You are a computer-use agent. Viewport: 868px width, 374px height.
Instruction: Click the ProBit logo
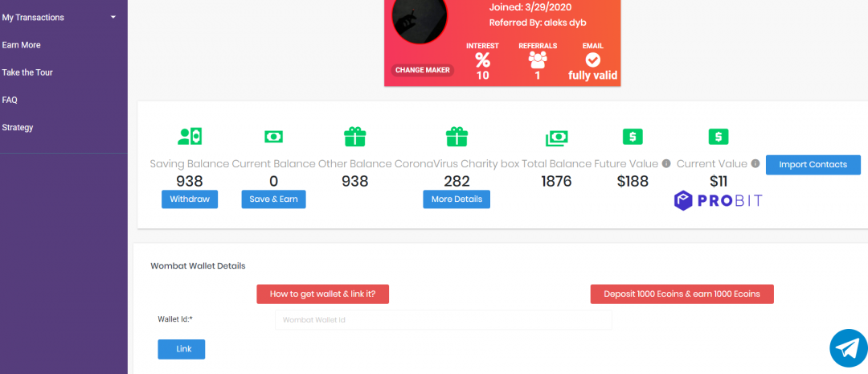point(718,201)
